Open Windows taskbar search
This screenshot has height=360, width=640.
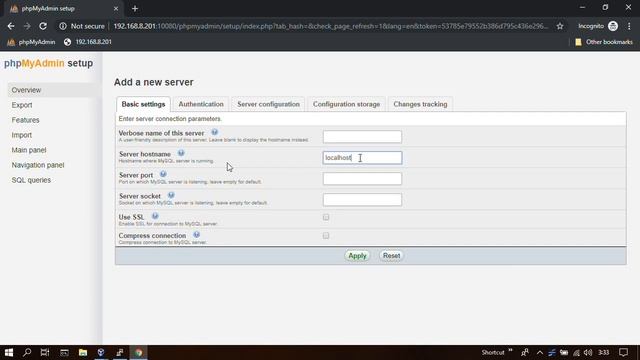pyautogui.click(x=27, y=353)
